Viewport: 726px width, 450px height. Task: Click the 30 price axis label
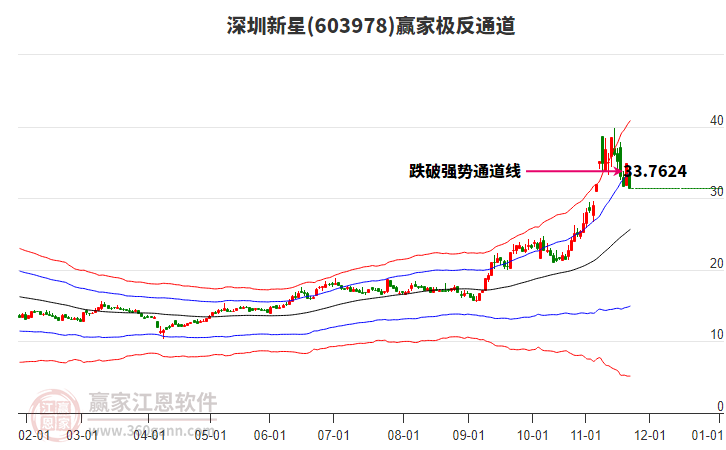point(717,192)
